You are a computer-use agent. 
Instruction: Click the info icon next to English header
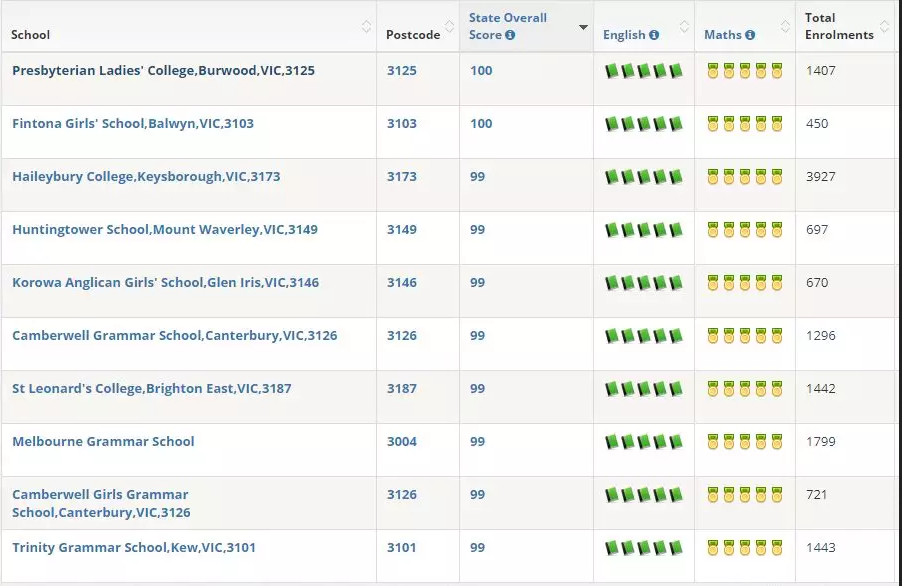654,35
